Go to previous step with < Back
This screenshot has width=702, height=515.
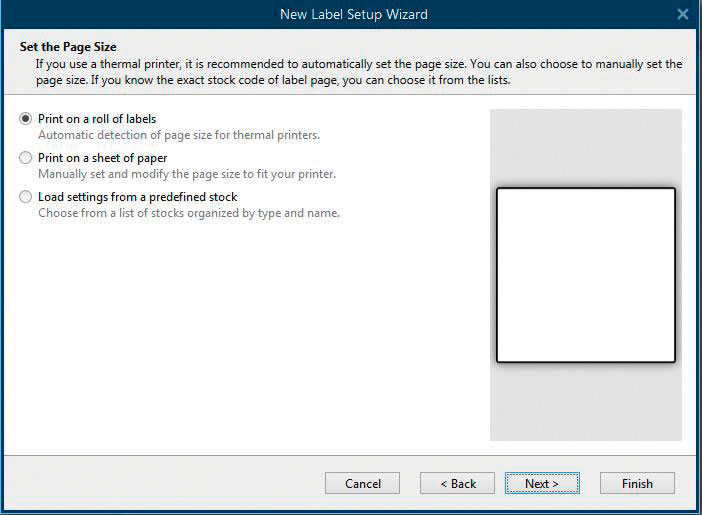(457, 483)
